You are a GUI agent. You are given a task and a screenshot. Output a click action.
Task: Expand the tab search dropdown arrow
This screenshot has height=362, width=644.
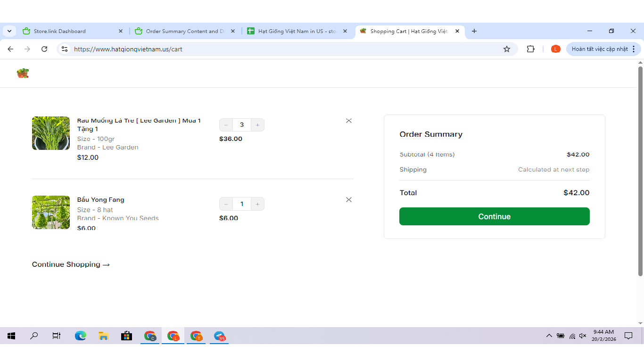pos(9,31)
